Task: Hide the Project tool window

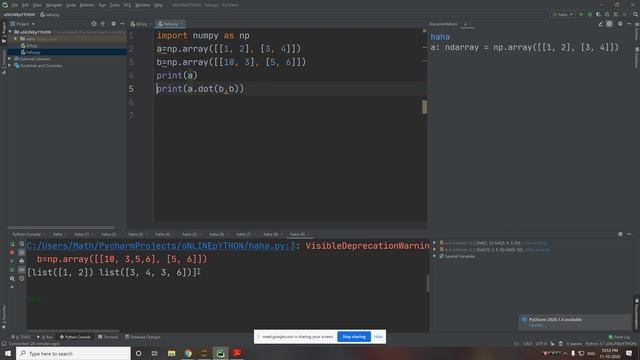Action: click(x=122, y=24)
